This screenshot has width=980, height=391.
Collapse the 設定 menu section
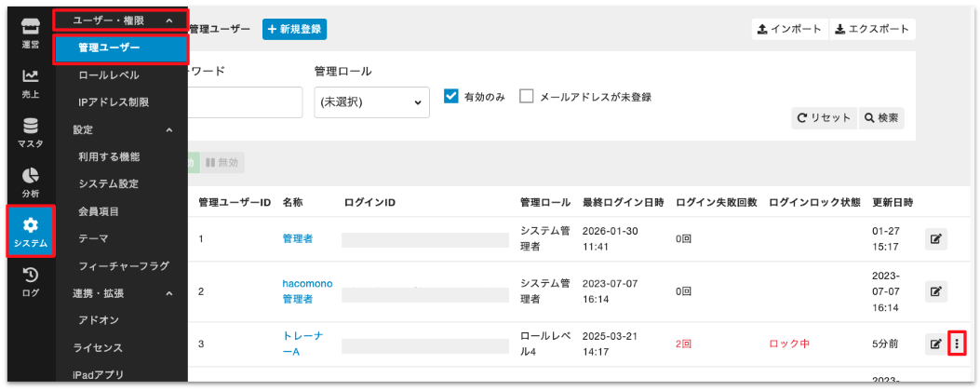pos(168,130)
